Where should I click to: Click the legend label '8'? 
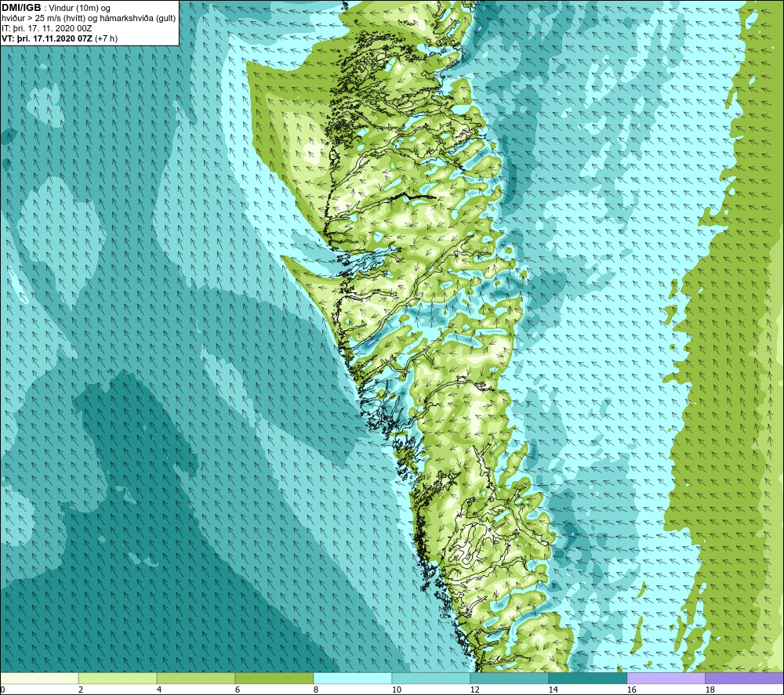click(x=316, y=690)
